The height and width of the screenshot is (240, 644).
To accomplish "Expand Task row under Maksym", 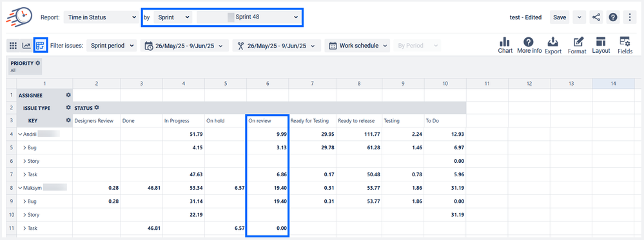I will (x=24, y=228).
